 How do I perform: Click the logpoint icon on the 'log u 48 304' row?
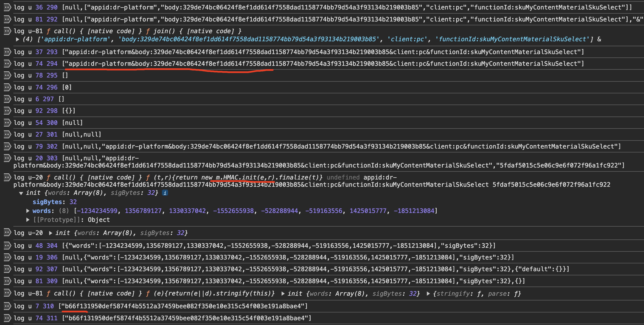pos(7,246)
